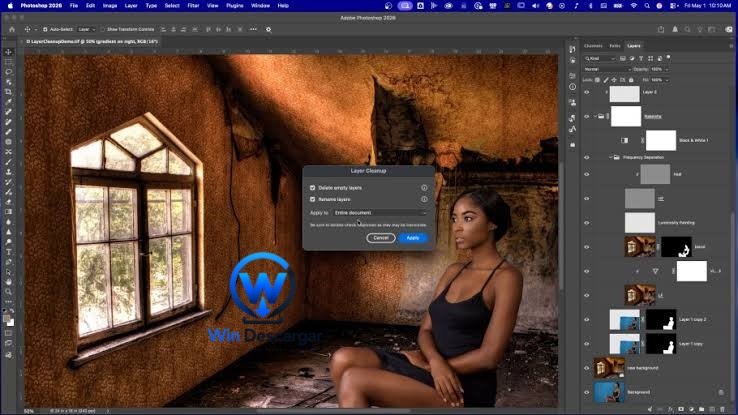Open the options bar gear settings
Screen dimensions: 738x415
tap(268, 29)
